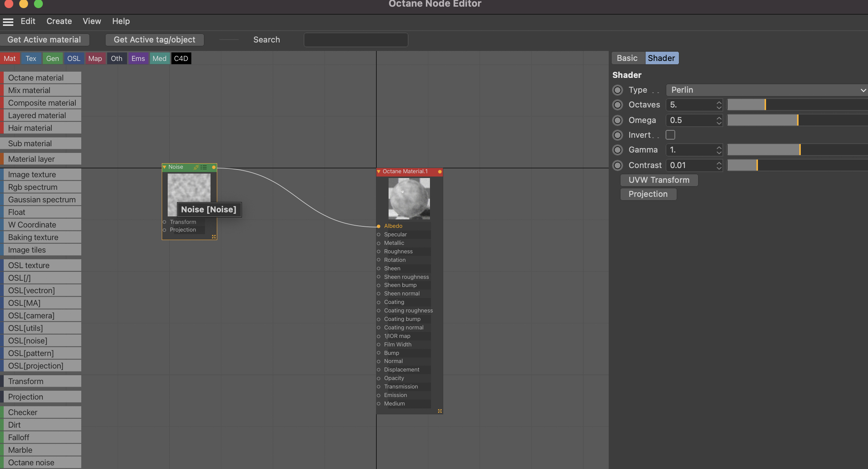This screenshot has width=868, height=469.
Task: Open the Type dropdown showing Perlin
Action: pyautogui.click(x=767, y=90)
